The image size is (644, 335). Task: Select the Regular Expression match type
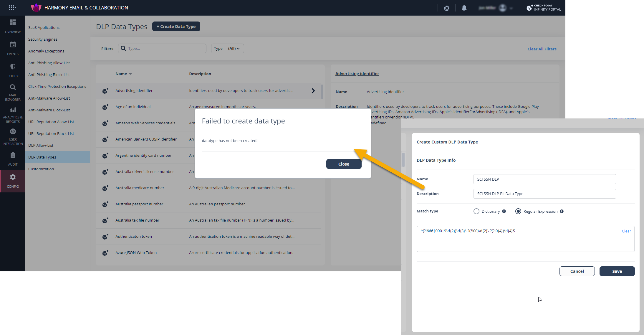coord(518,211)
